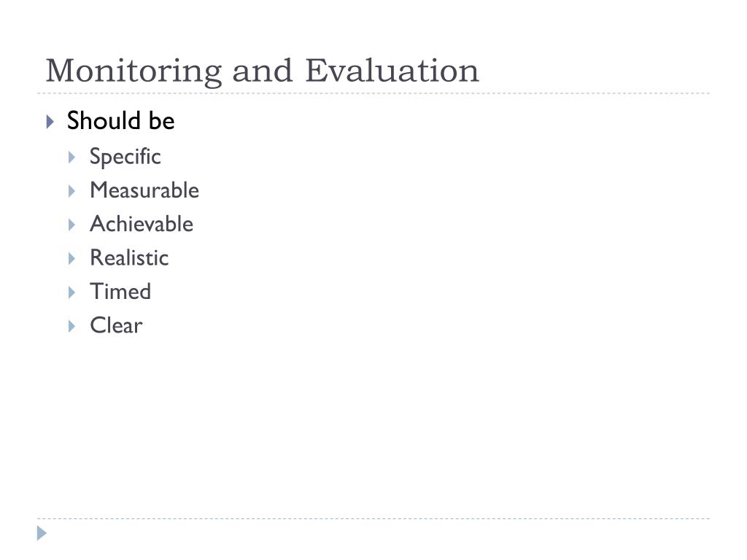
Task: Click the word Monitoring in the title
Action: (134, 71)
